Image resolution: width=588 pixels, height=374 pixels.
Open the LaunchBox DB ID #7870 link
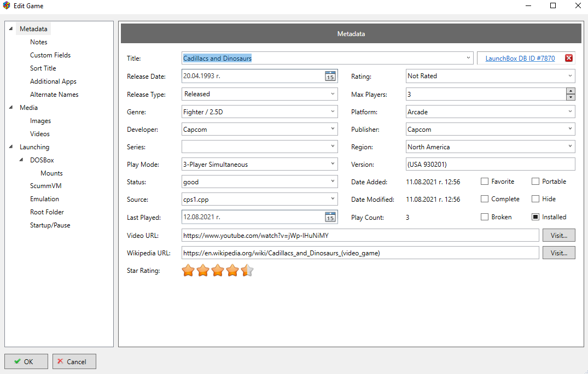tap(520, 58)
